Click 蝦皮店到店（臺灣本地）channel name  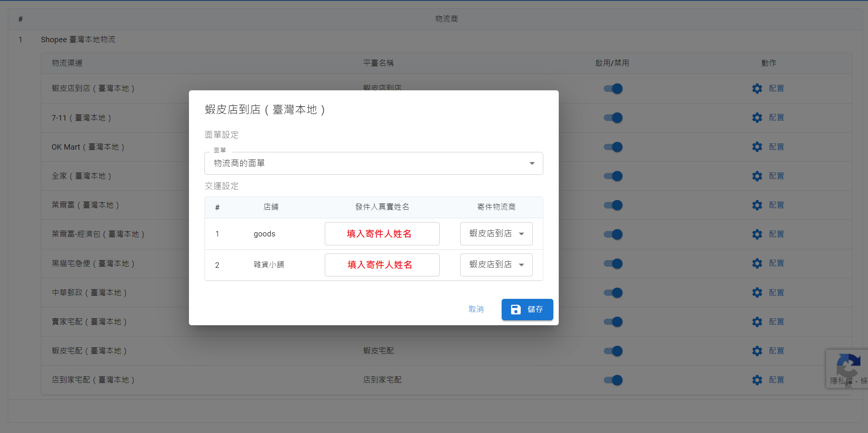[93, 88]
